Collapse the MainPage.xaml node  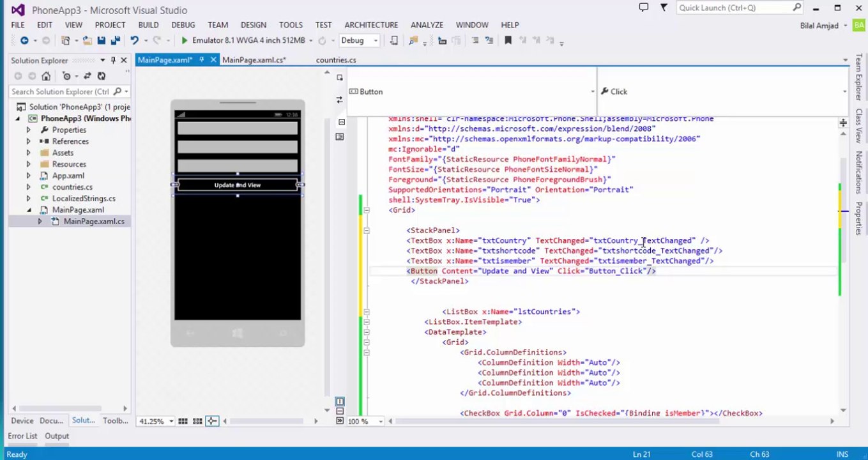29,210
